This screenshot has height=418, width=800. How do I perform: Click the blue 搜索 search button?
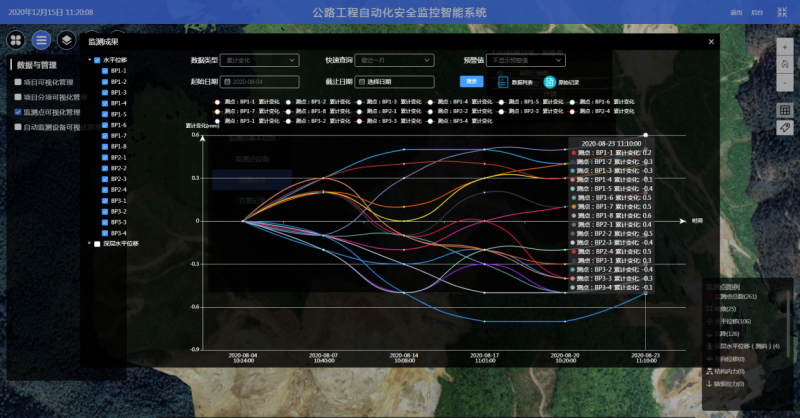(471, 81)
